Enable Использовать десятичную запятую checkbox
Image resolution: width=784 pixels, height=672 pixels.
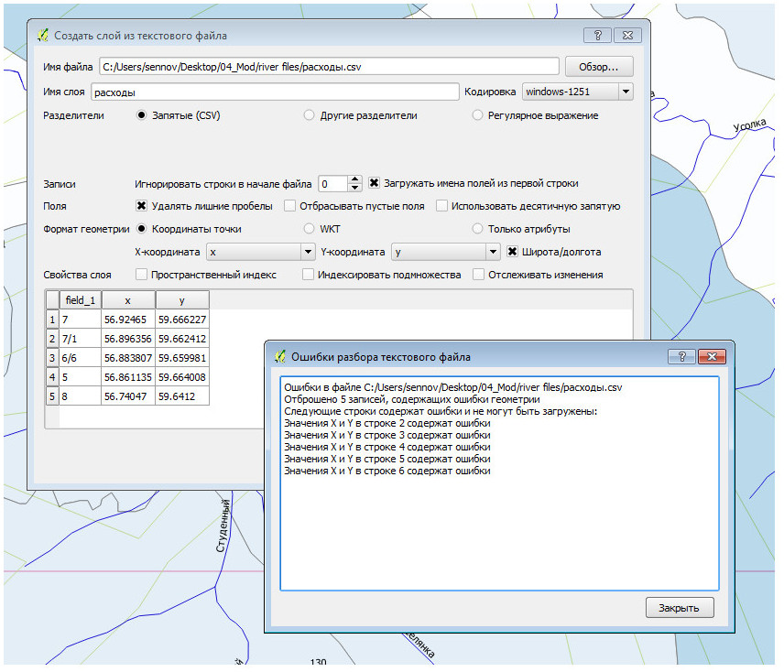[441, 206]
